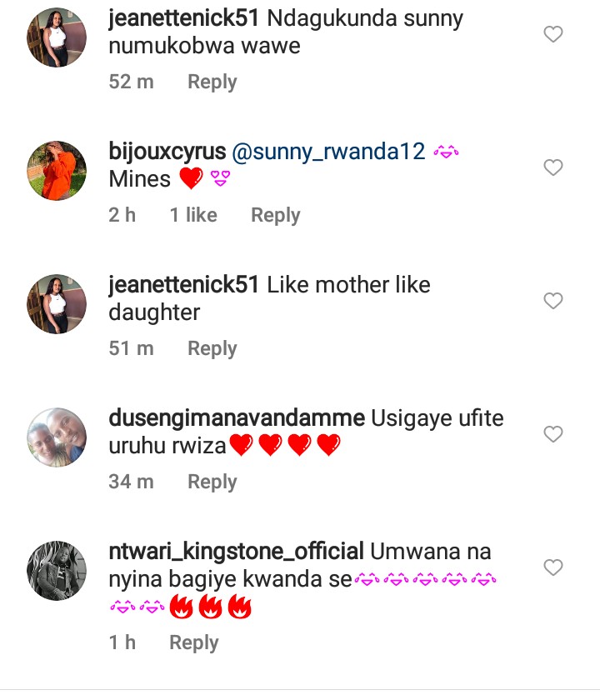Open dusengimanavandamme's profile picture
The width and height of the screenshot is (600, 700).
pos(57,437)
